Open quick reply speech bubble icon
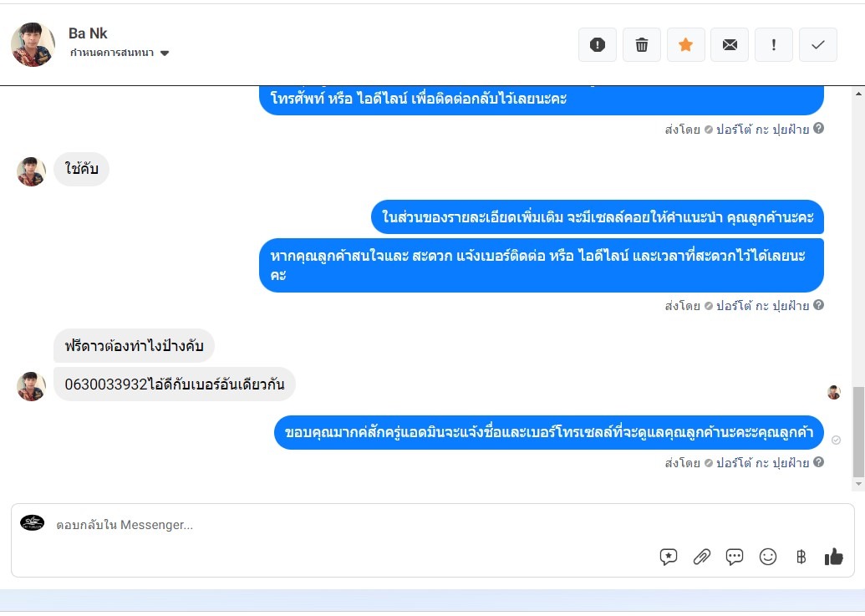 pyautogui.click(x=735, y=557)
